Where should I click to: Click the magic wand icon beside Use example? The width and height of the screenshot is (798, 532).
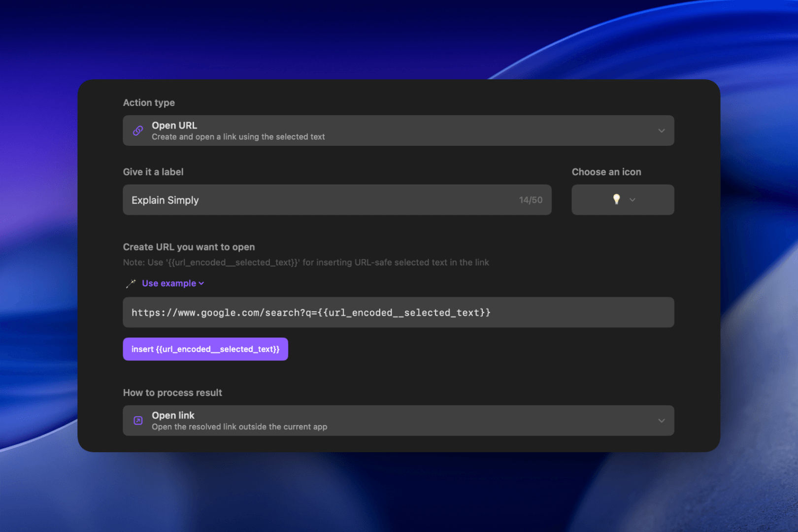(131, 283)
